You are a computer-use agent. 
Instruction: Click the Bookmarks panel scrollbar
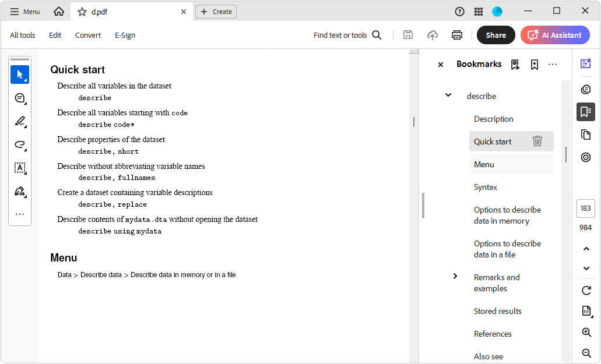[x=566, y=155]
